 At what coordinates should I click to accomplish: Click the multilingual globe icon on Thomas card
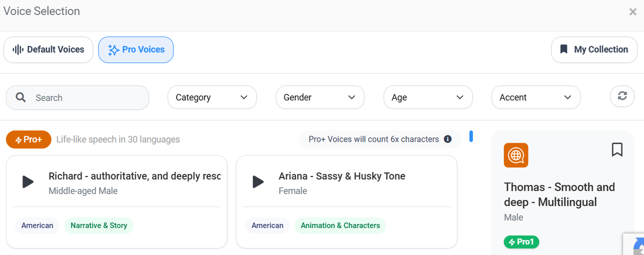[x=516, y=155]
